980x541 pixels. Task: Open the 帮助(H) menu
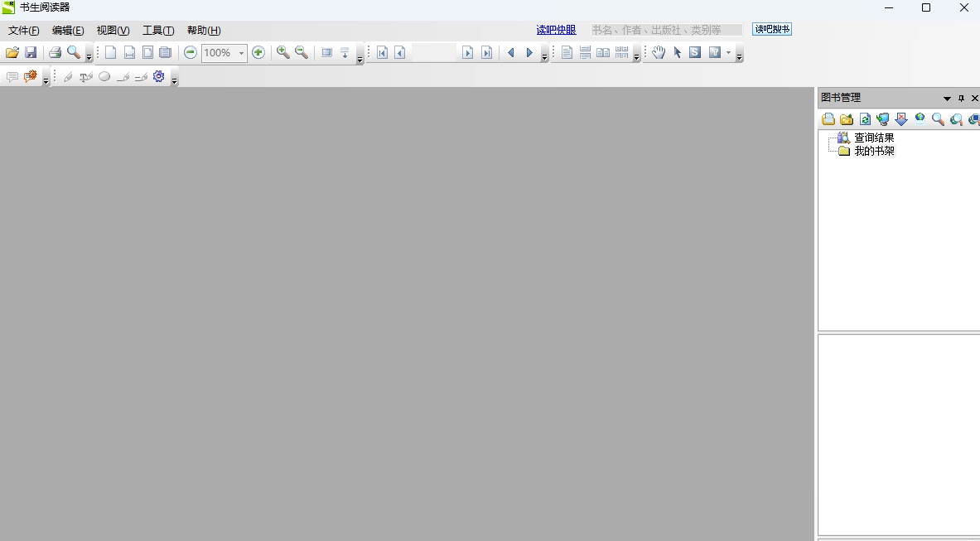click(204, 30)
